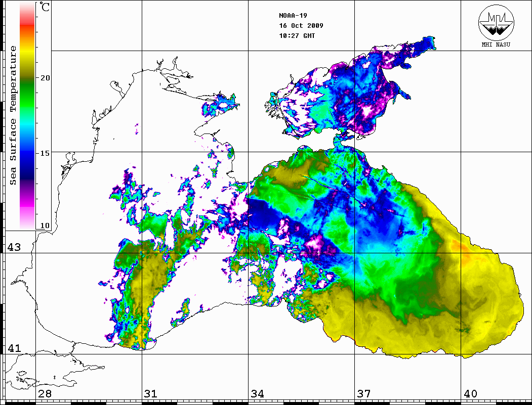Click the temperature color scale bar

27,116
